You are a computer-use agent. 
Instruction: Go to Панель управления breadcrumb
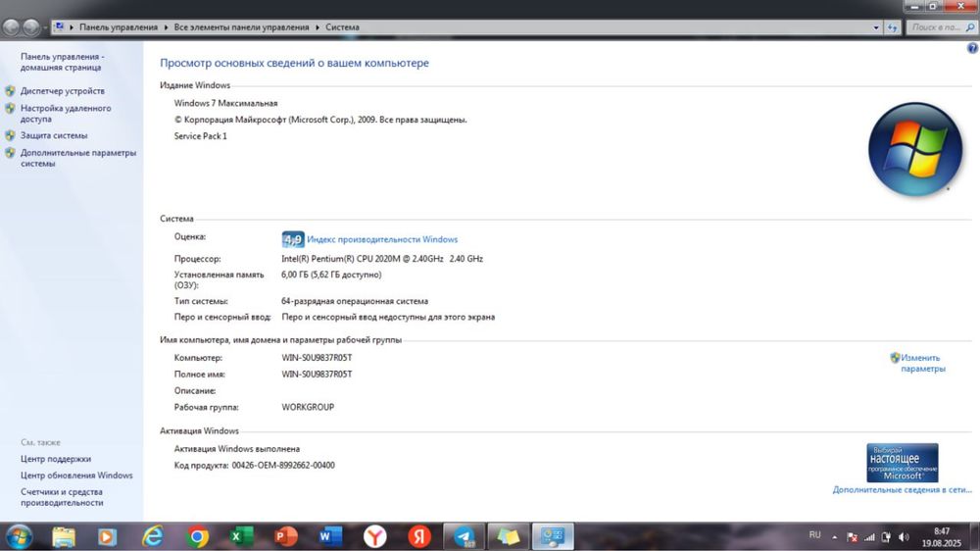coord(119,27)
